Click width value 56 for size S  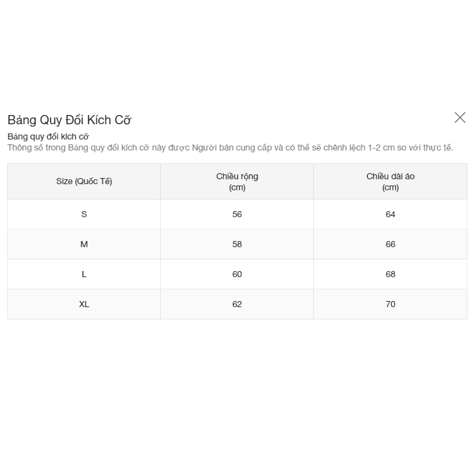pos(237,214)
